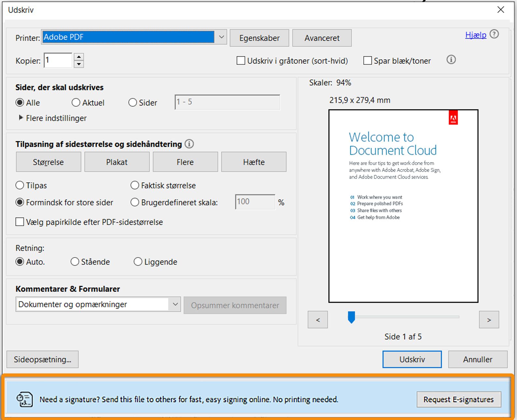Click the custom scale percentage field
The width and height of the screenshot is (517, 420).
[x=255, y=202]
